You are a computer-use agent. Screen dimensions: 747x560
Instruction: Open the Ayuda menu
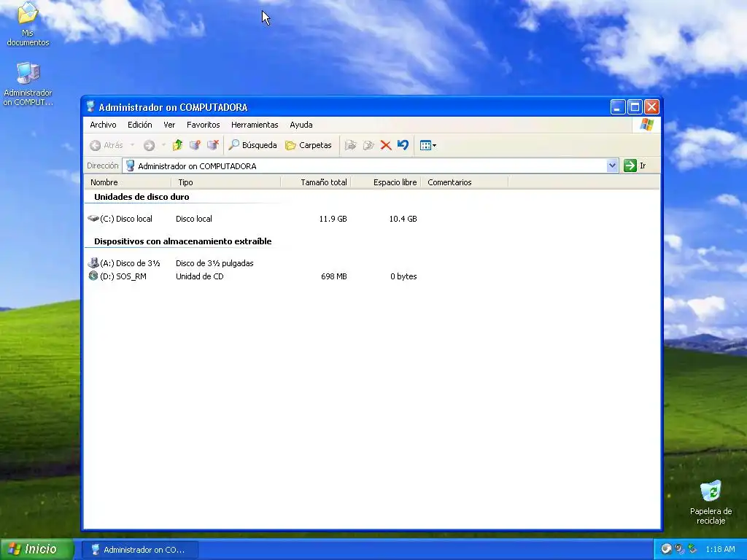[x=301, y=125]
